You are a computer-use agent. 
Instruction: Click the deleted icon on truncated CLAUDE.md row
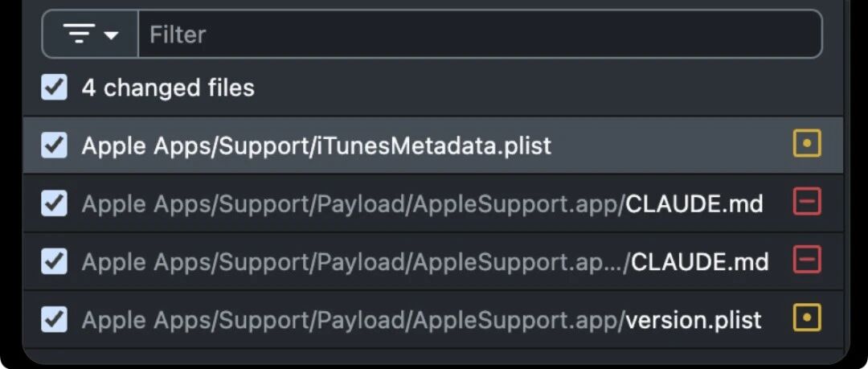click(807, 260)
